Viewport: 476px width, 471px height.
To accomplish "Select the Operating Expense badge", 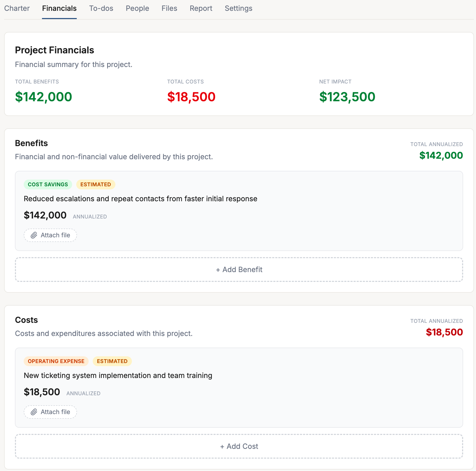I will click(56, 361).
